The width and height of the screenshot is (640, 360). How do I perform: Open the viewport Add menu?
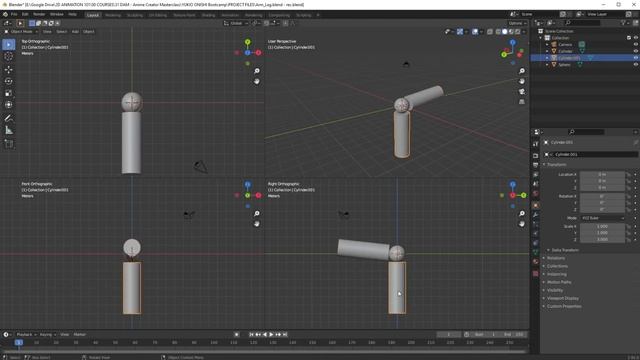click(x=75, y=31)
